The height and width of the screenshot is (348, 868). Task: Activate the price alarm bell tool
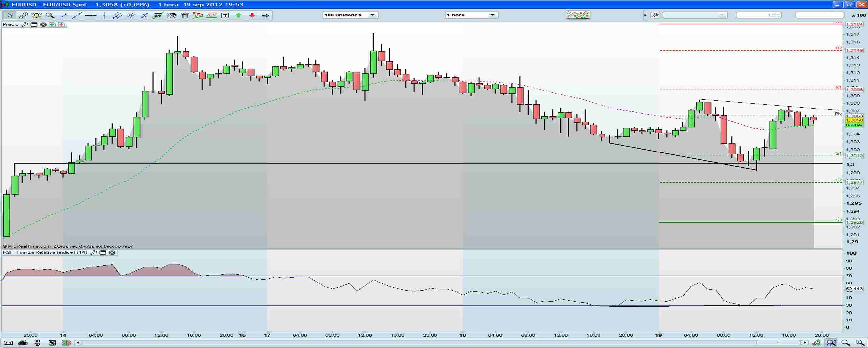pyautogui.click(x=36, y=15)
